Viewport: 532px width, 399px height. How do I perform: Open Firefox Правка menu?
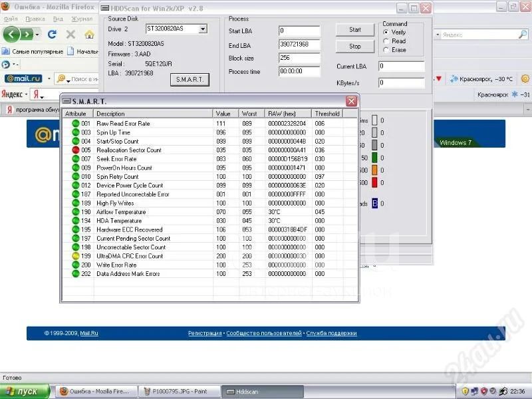coord(35,19)
